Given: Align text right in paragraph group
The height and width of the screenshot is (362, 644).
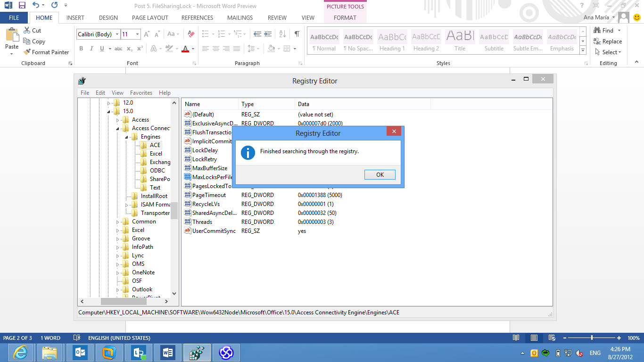Looking at the screenshot, I should coord(226,49).
